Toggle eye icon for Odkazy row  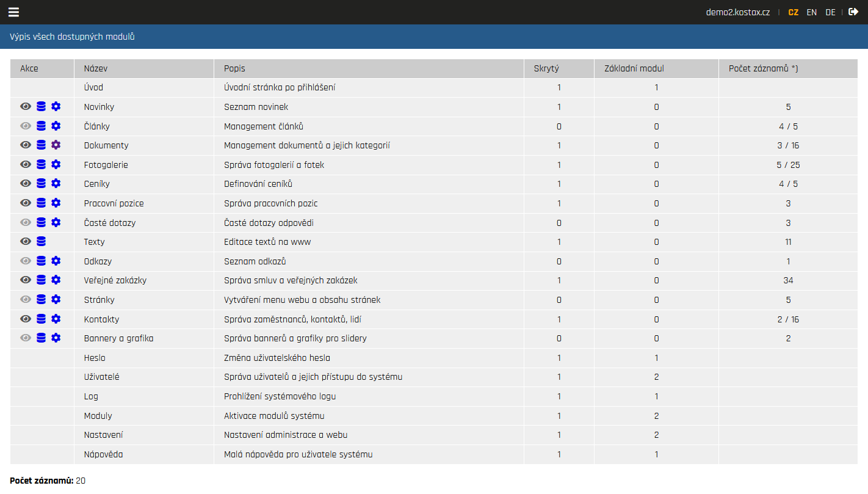26,261
